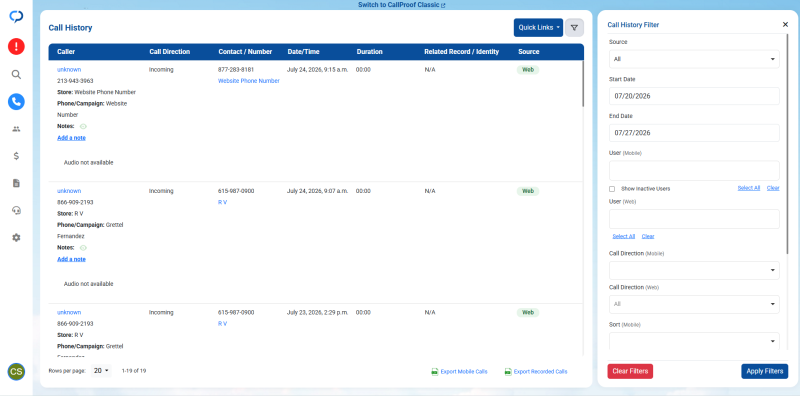800x396 pixels.
Task: Open Call Direction (Mobile) dropdown
Action: 694,270
